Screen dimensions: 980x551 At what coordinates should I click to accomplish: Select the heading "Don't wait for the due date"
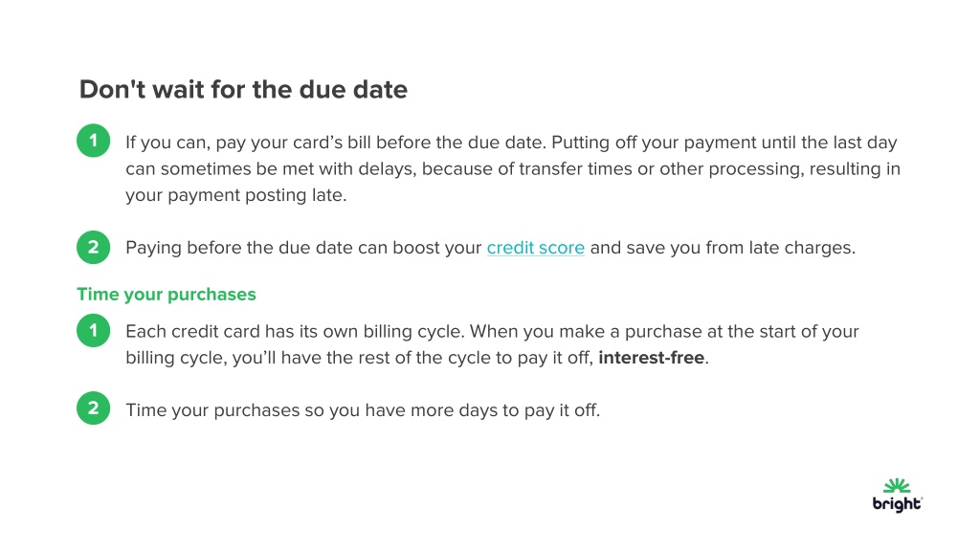click(x=243, y=89)
